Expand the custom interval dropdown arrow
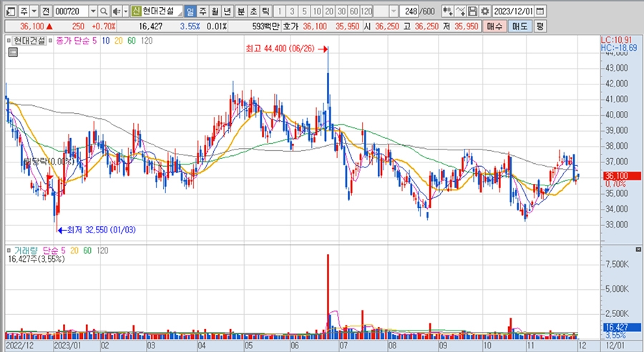This screenshot has width=644, height=352. 394,11
